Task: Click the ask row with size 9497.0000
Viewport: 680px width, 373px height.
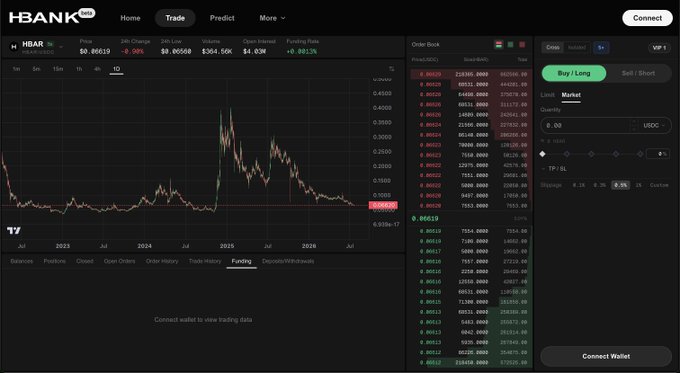Action: pyautogui.click(x=471, y=196)
